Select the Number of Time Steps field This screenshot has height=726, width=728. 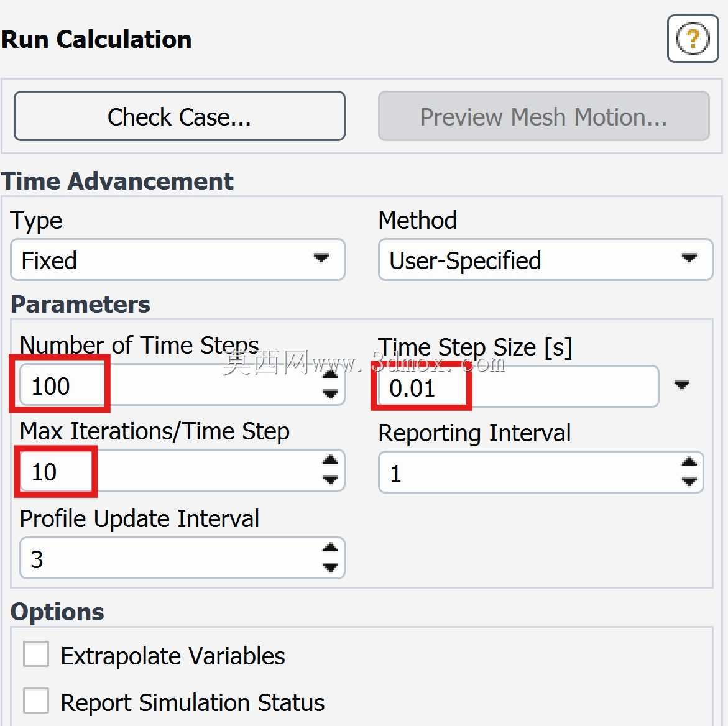[x=182, y=385]
